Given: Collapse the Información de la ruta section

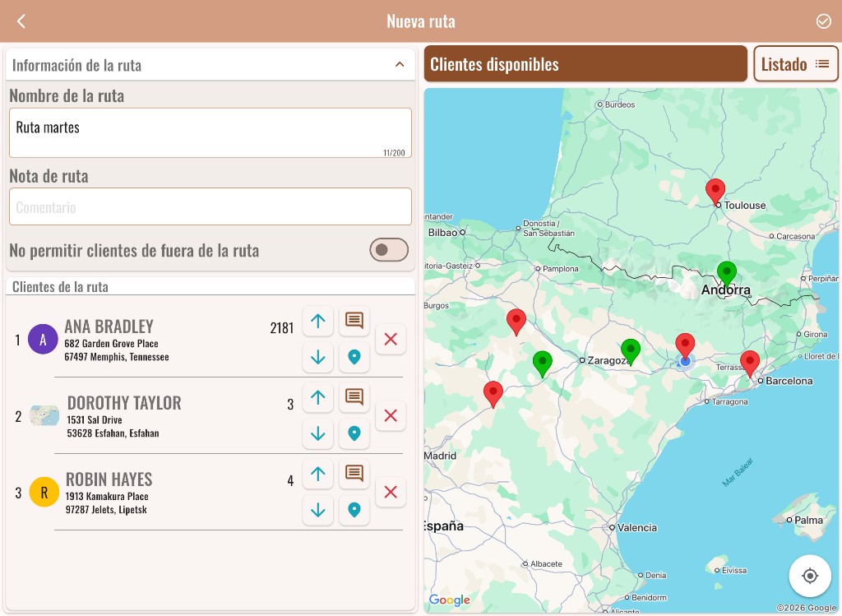Looking at the screenshot, I should tap(400, 65).
